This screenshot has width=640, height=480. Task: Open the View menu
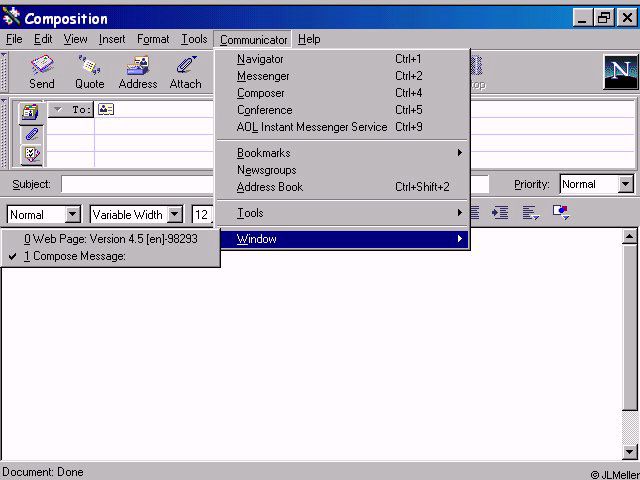coord(76,40)
